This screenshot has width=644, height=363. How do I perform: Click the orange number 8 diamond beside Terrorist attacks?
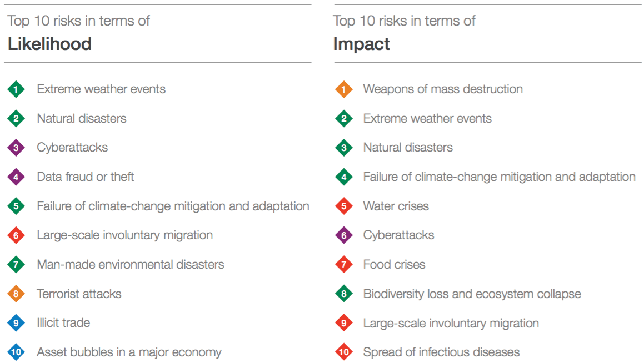[x=16, y=294]
